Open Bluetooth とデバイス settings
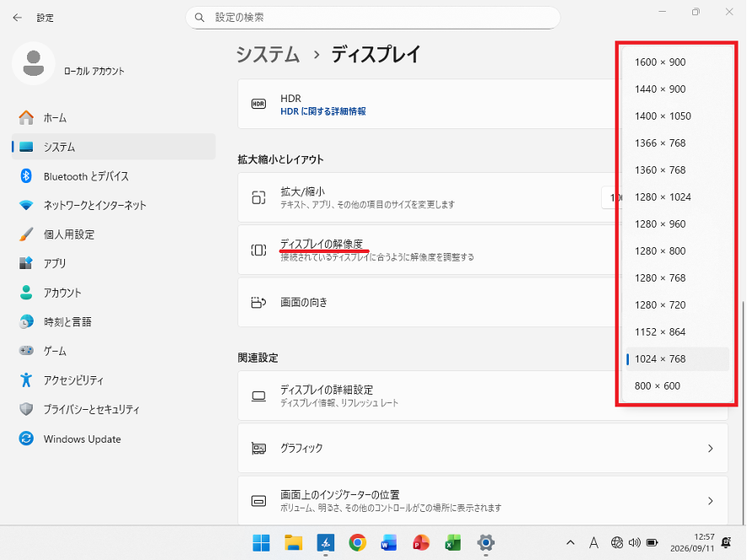 pyautogui.click(x=113, y=176)
